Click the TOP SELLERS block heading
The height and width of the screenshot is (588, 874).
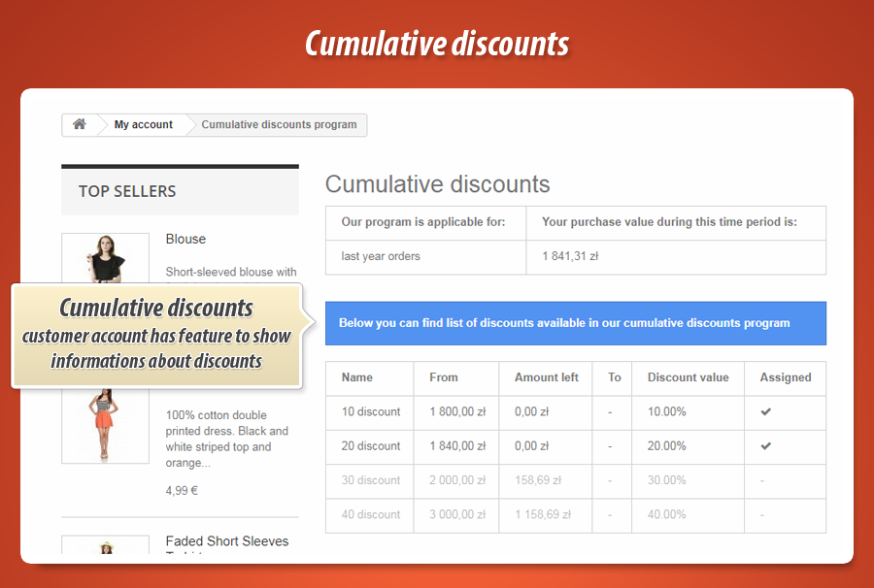(127, 191)
